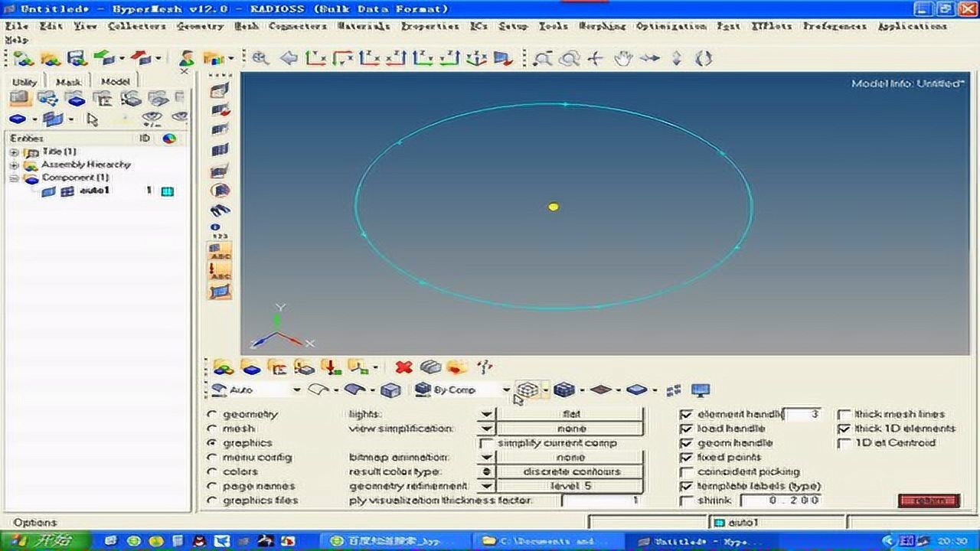Open the geometry refinement dropdown arrow
This screenshot has height=551, width=980.
click(x=485, y=486)
